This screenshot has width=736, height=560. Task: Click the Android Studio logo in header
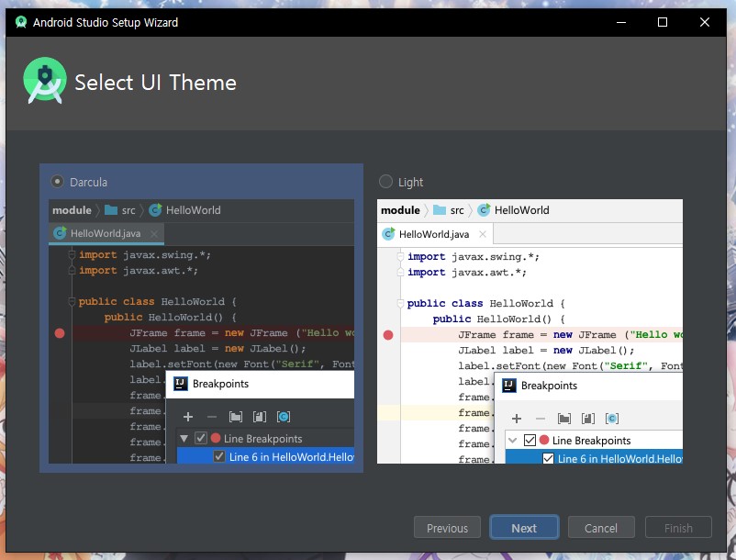[45, 81]
